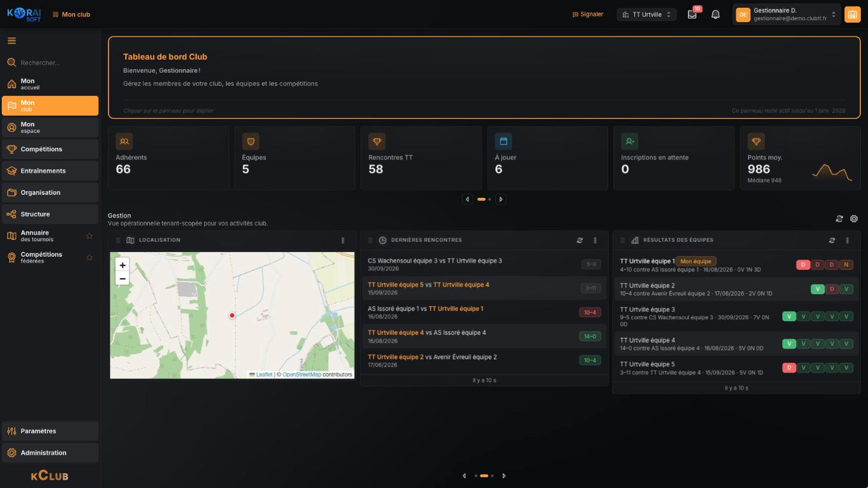
Task: Open the Structure sidebar section
Action: coord(50,214)
